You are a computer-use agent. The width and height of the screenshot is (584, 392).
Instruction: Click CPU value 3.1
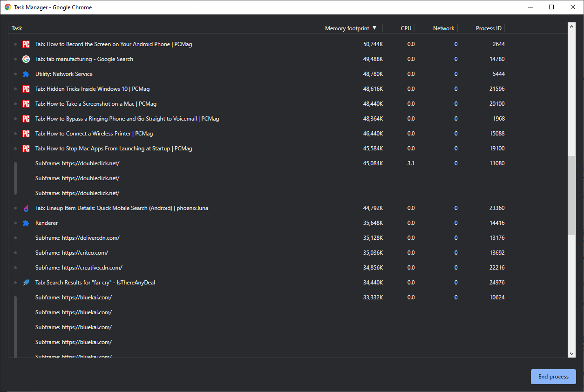[411, 163]
